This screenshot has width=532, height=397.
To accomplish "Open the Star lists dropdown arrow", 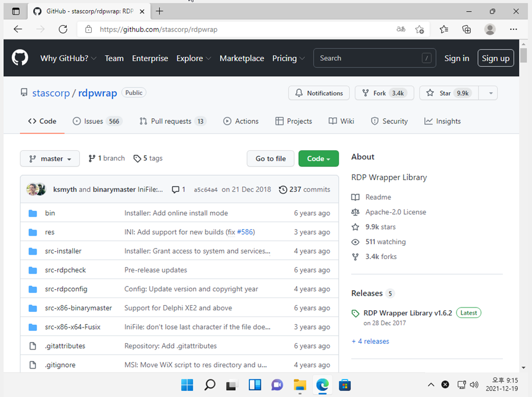I will (488, 93).
